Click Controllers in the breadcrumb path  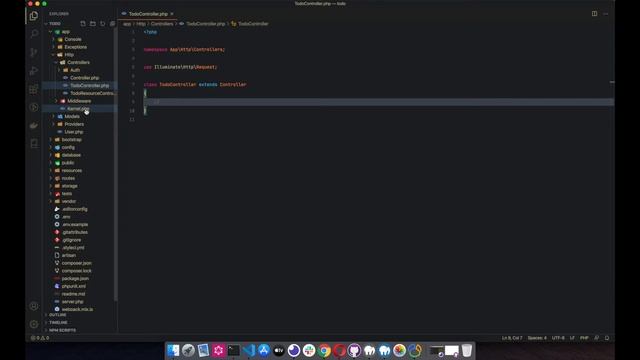point(162,24)
